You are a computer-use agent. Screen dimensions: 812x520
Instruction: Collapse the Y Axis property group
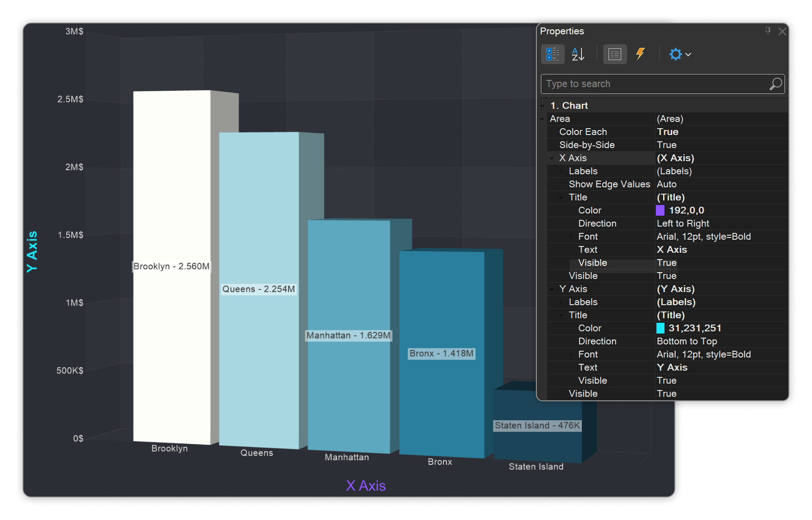point(552,289)
